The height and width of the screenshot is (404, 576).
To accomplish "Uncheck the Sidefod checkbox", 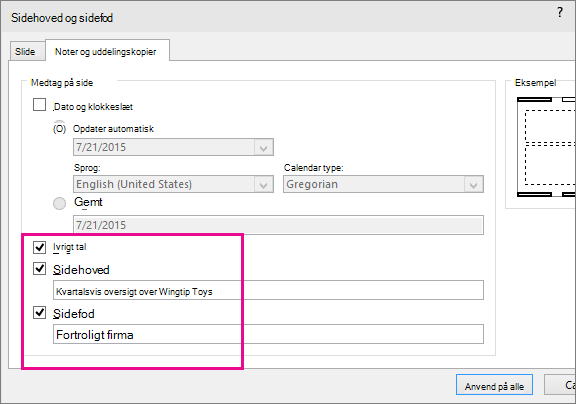I will [x=39, y=313].
